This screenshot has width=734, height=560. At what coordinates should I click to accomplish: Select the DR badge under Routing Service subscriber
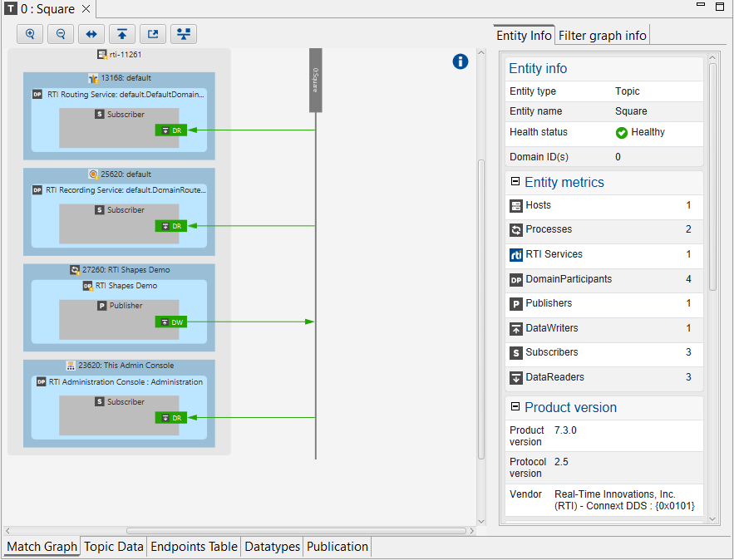point(170,130)
